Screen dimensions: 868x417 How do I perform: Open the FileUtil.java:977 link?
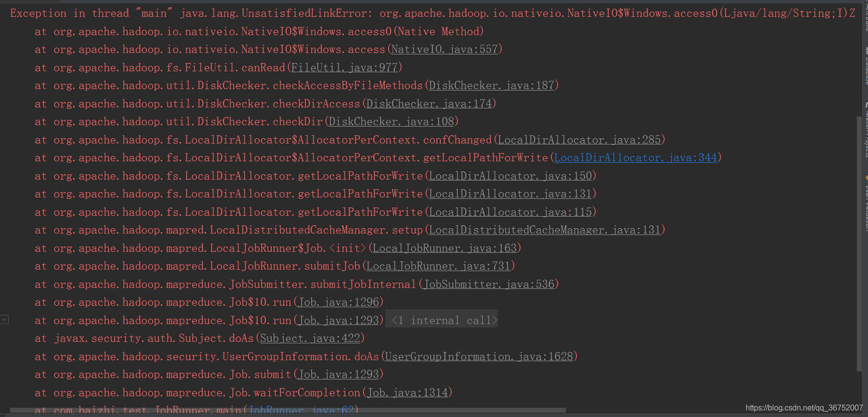(344, 68)
